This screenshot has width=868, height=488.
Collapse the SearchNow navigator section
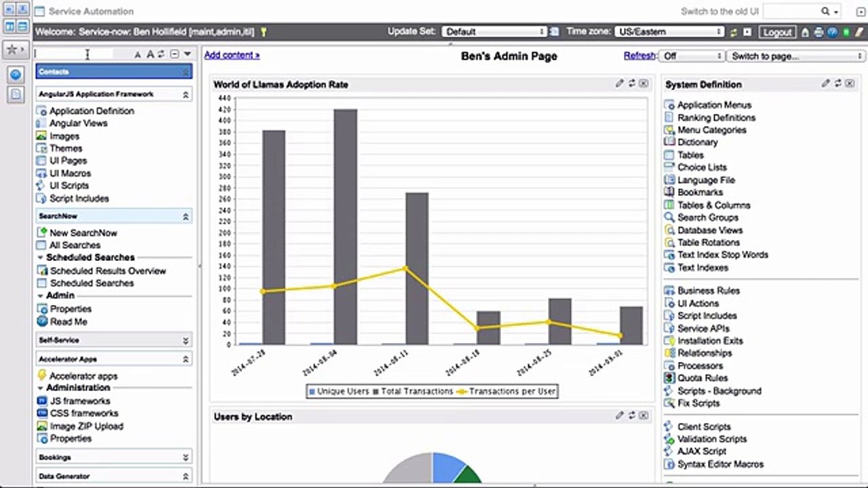point(185,216)
